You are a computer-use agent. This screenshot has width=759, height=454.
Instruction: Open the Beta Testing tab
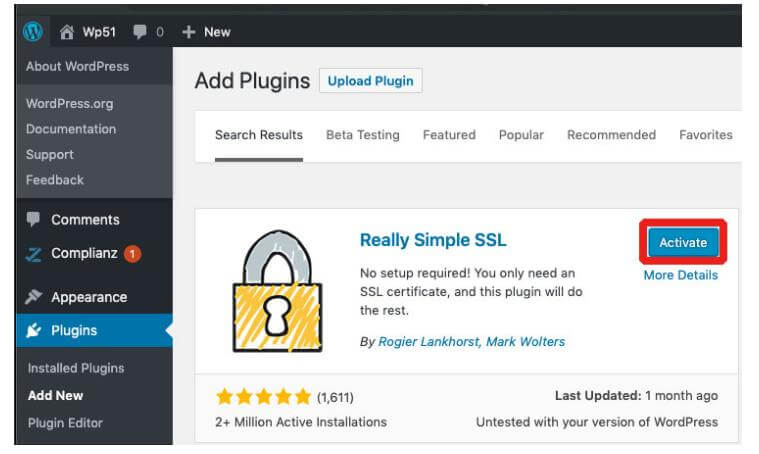[x=363, y=135]
